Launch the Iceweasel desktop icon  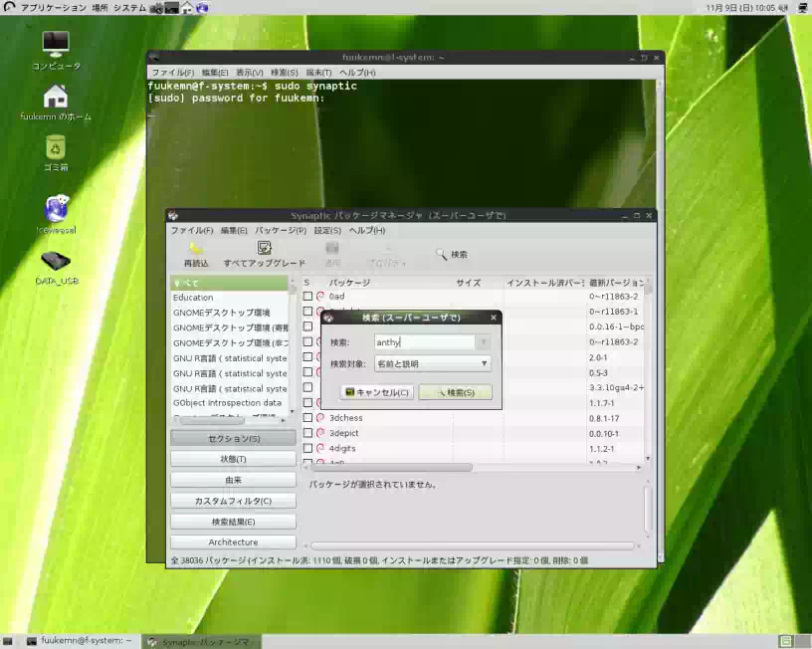(57, 208)
